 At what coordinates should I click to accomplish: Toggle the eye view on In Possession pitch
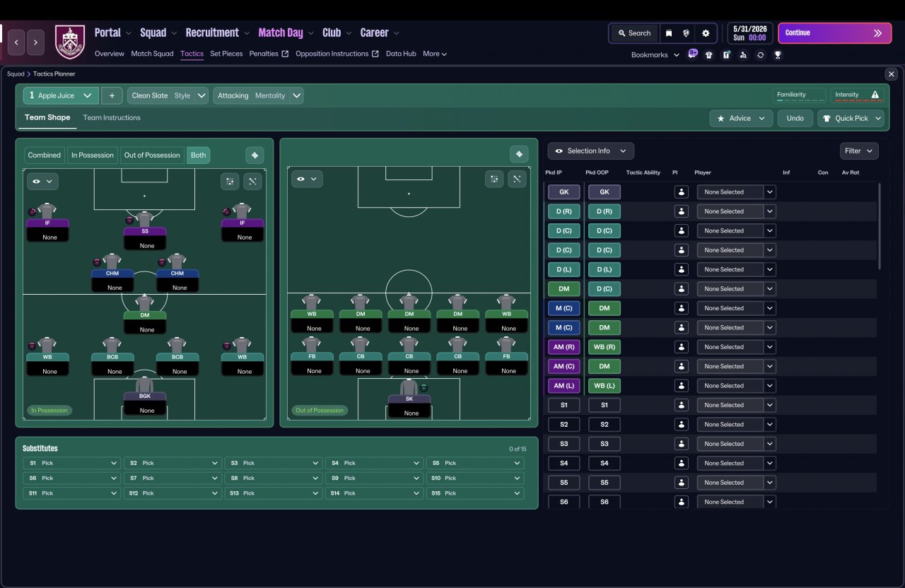click(x=41, y=182)
